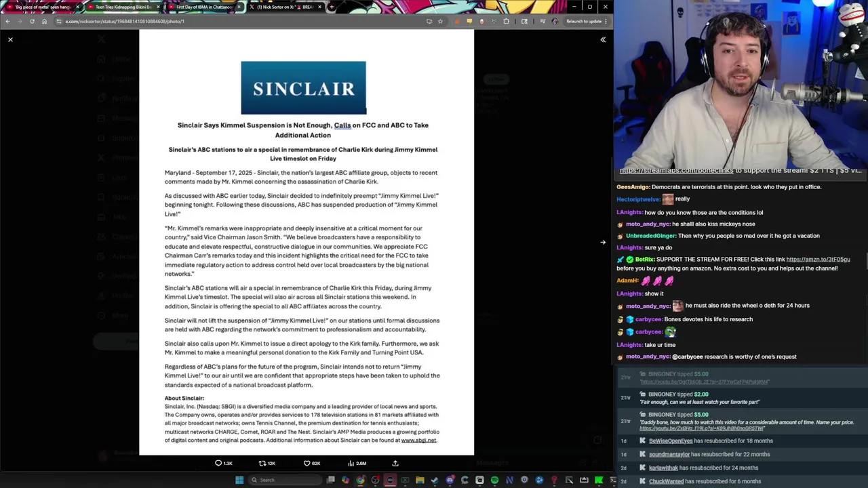This screenshot has height=488, width=868.
Task: Open a new browser tab with plus
Action: (331, 7)
